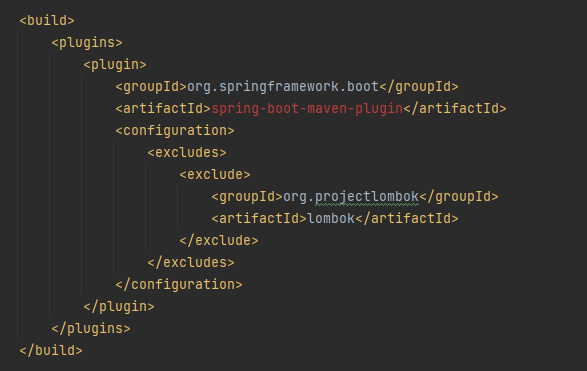Click the opening excludes tag
The height and width of the screenshot is (371, 587).
tap(187, 153)
